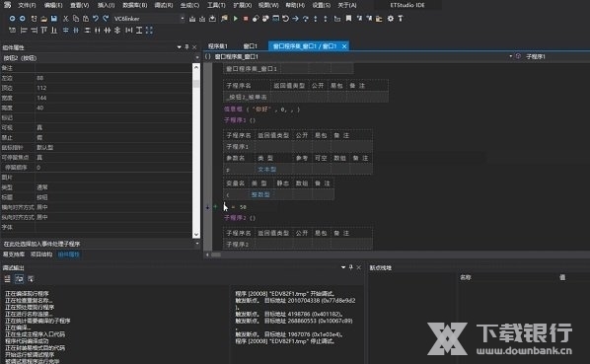590x364 pixels.
Task: Click the restart circular arrow debug icon
Action: 285,19
